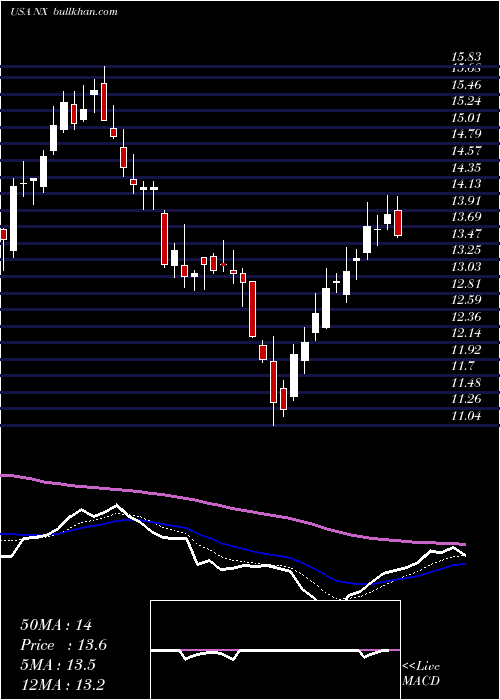Pick the 11.04 price label
The width and height of the screenshot is (500, 700).
[x=466, y=417]
